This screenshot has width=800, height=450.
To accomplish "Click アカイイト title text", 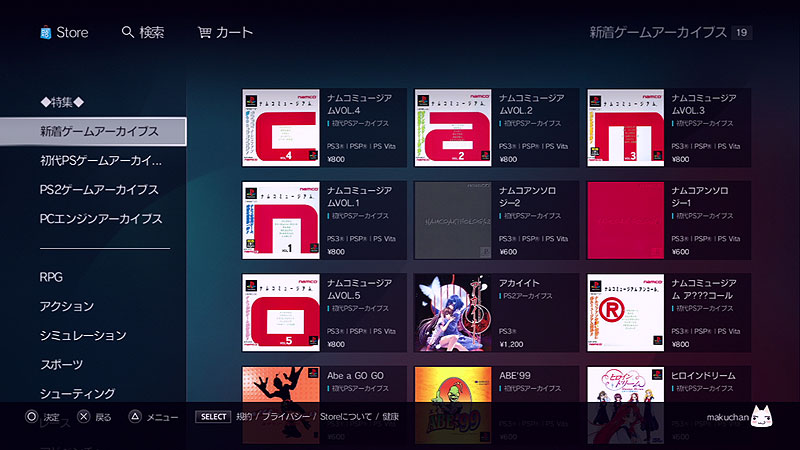I will tap(519, 283).
